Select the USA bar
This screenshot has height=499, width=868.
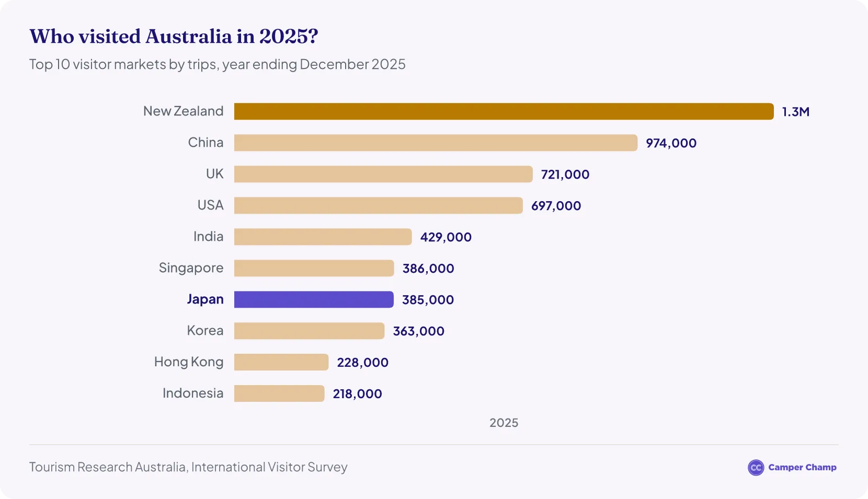tap(379, 205)
